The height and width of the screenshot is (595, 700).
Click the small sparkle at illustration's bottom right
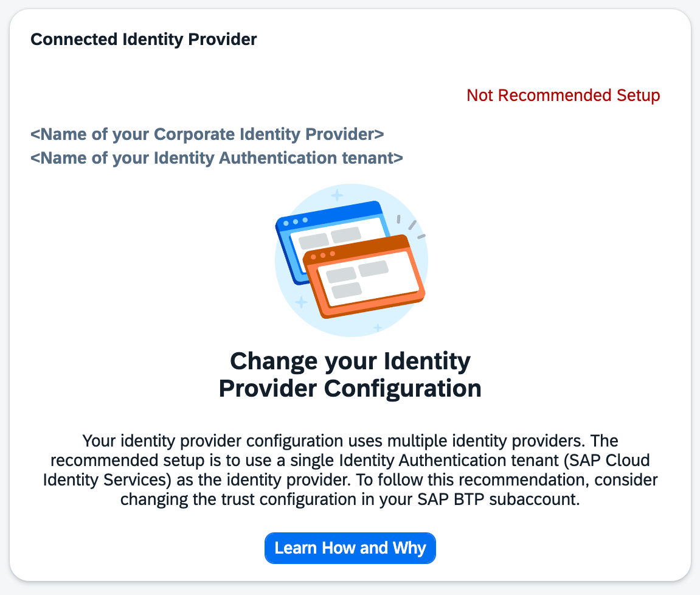(378, 328)
